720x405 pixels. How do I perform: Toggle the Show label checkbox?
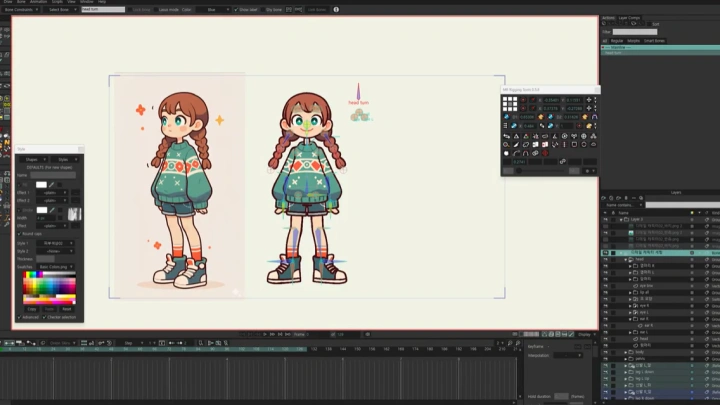pos(236,9)
